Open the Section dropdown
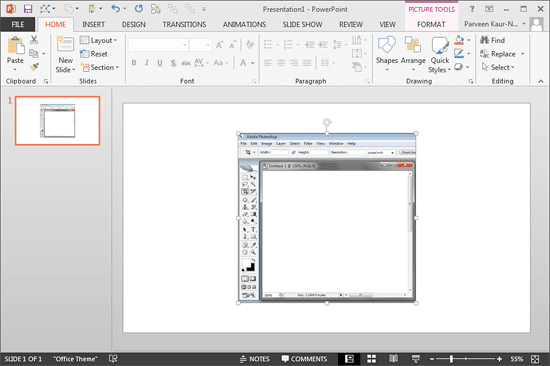Viewport: 550px width, 366px height. [x=100, y=67]
